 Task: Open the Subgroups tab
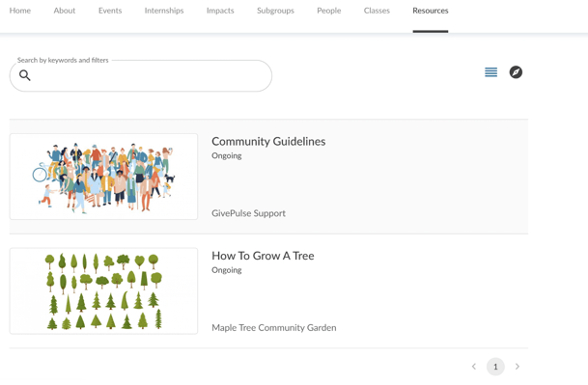275,11
